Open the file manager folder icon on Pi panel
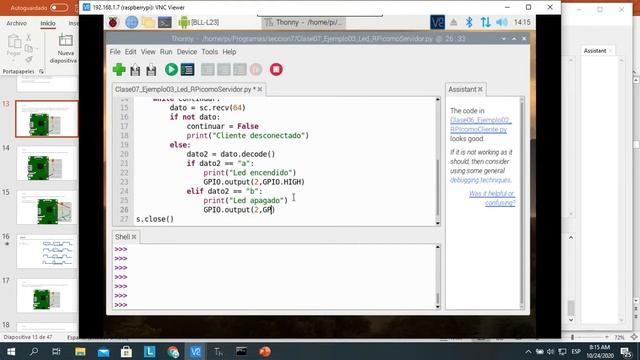Screen dimensions: 640x360 (x=148, y=22)
